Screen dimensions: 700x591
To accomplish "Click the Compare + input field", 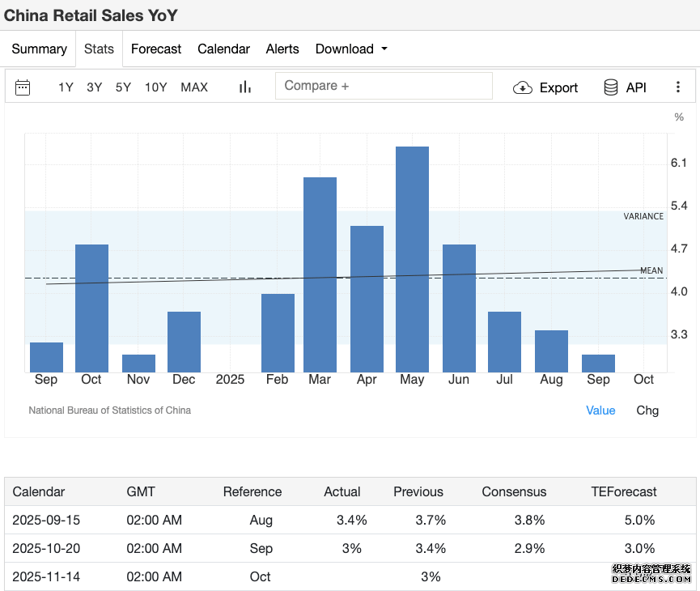I will 384,86.
